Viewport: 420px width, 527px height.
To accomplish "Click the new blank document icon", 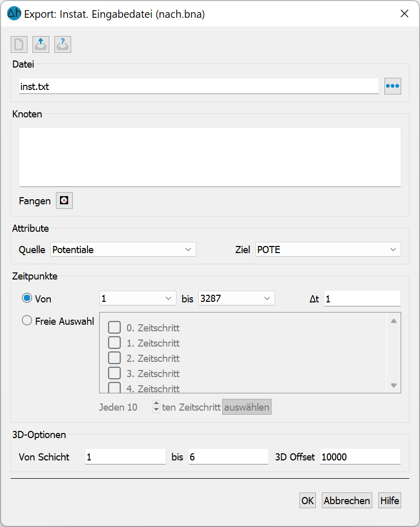I will [19, 44].
